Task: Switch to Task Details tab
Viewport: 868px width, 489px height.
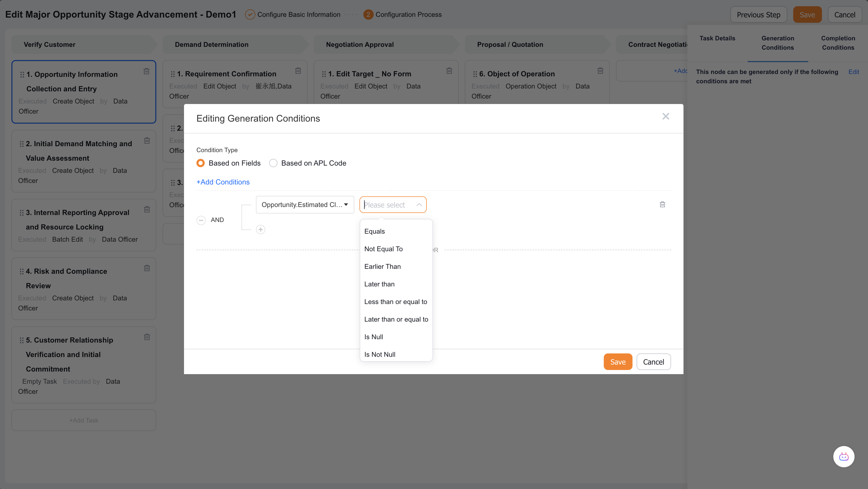Action: click(x=717, y=38)
